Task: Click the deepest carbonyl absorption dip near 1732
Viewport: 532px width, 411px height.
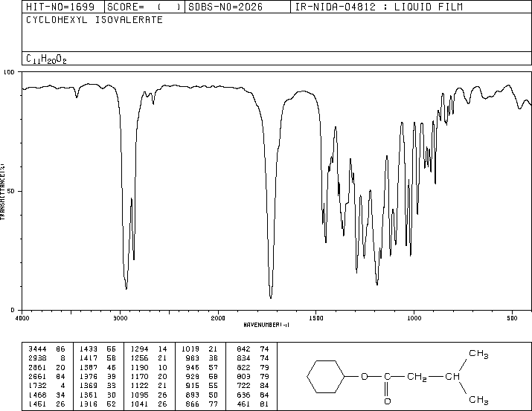Action: pos(270,297)
